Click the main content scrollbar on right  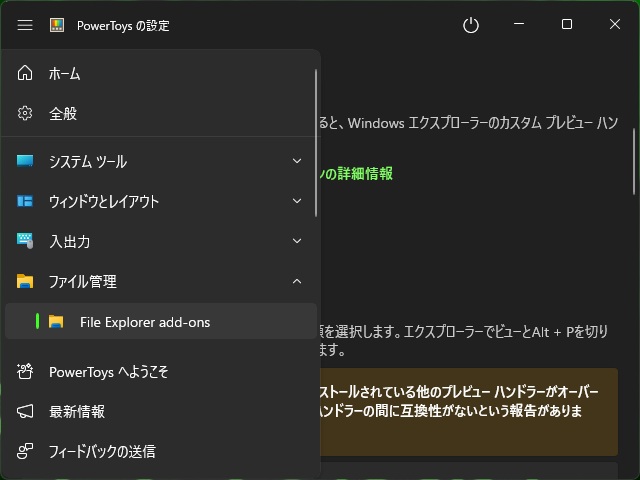[634, 161]
